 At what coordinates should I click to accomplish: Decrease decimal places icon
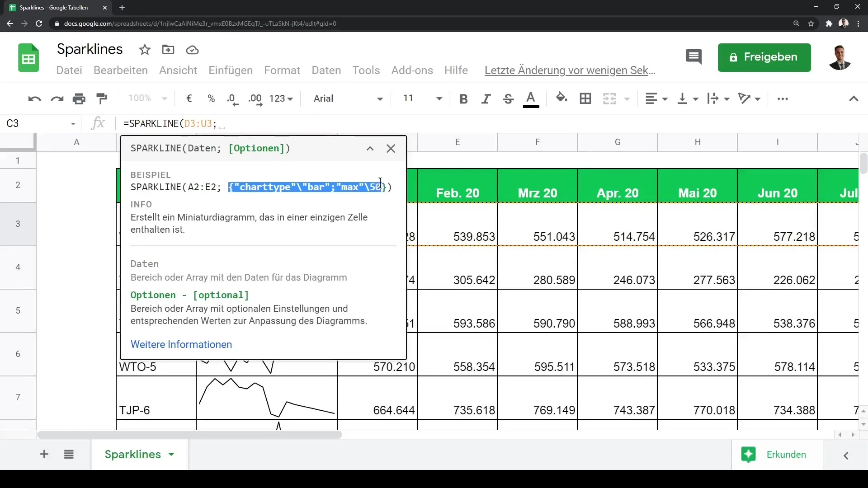[233, 99]
